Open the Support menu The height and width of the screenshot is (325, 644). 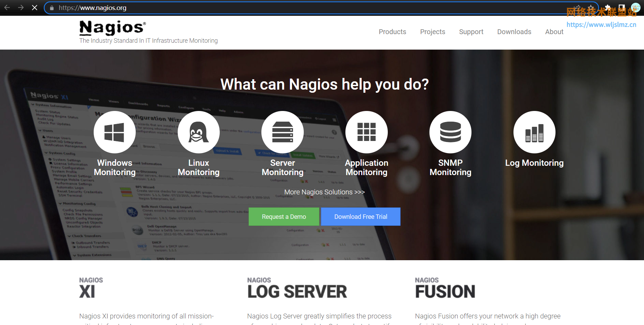(x=471, y=32)
